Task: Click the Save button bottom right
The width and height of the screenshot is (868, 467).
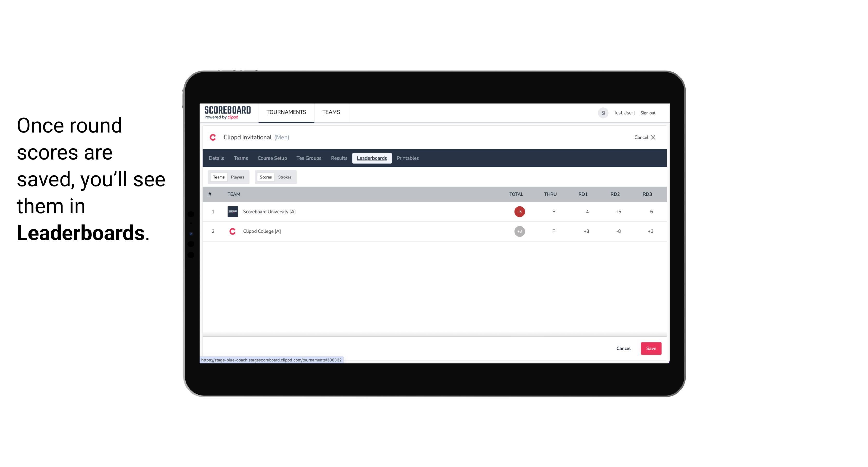Action: (650, 348)
